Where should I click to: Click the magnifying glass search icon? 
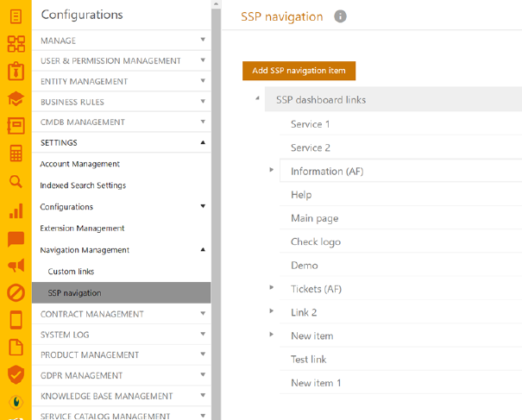coord(16,182)
